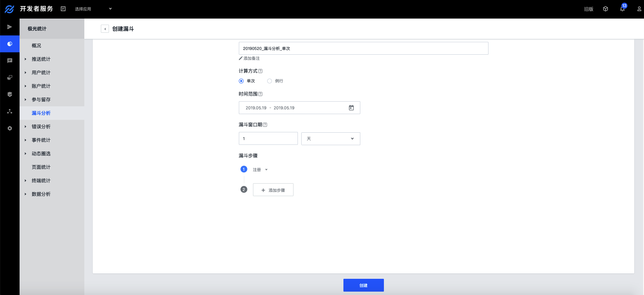
Task: Click the funnel name input field
Action: click(363, 48)
